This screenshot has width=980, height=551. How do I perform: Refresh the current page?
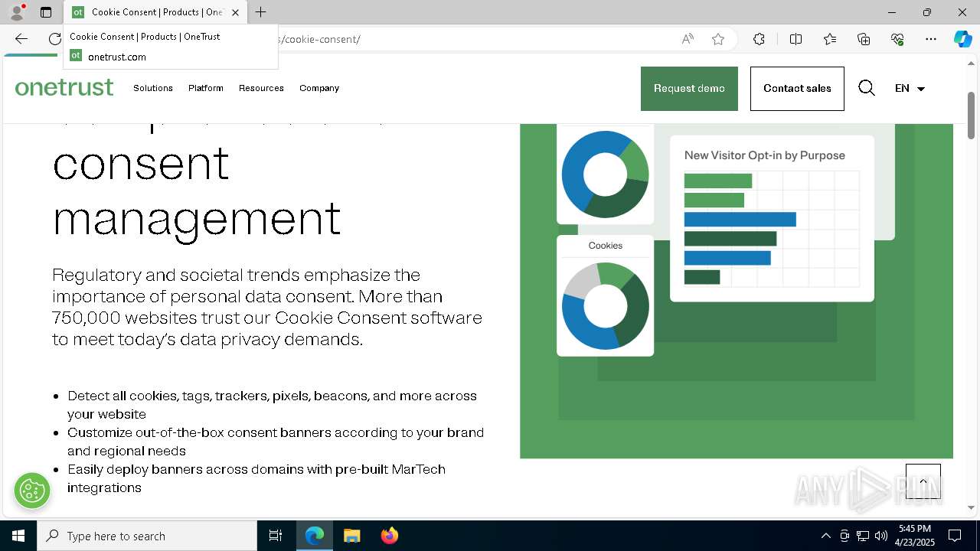54,39
